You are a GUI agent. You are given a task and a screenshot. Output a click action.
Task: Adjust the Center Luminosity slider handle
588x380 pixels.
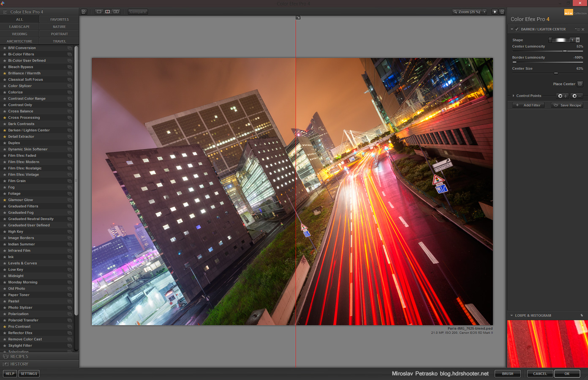pyautogui.click(x=565, y=51)
